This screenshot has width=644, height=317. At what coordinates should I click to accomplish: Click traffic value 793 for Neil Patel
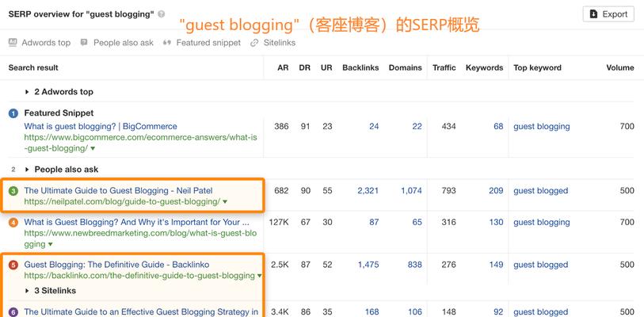click(448, 191)
